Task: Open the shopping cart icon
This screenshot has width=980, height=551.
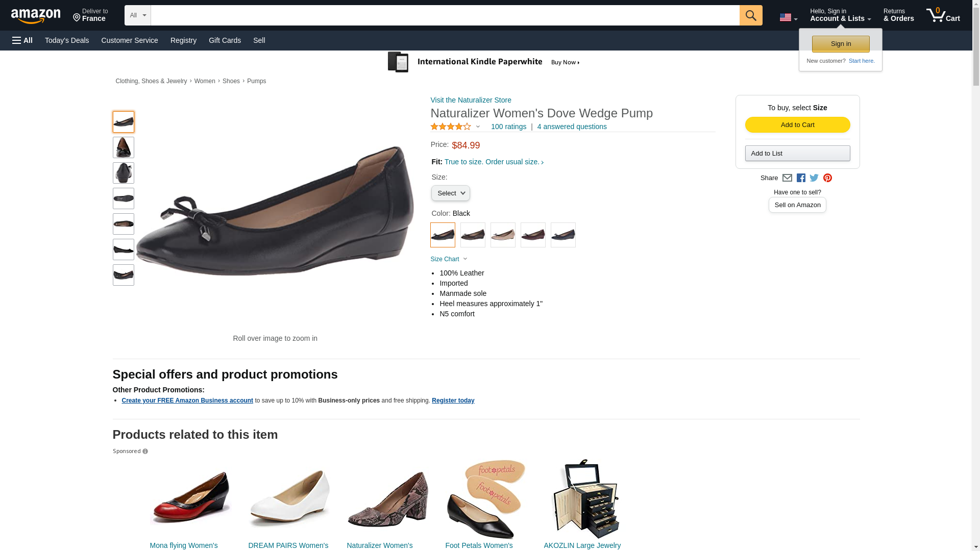Action: (x=942, y=15)
